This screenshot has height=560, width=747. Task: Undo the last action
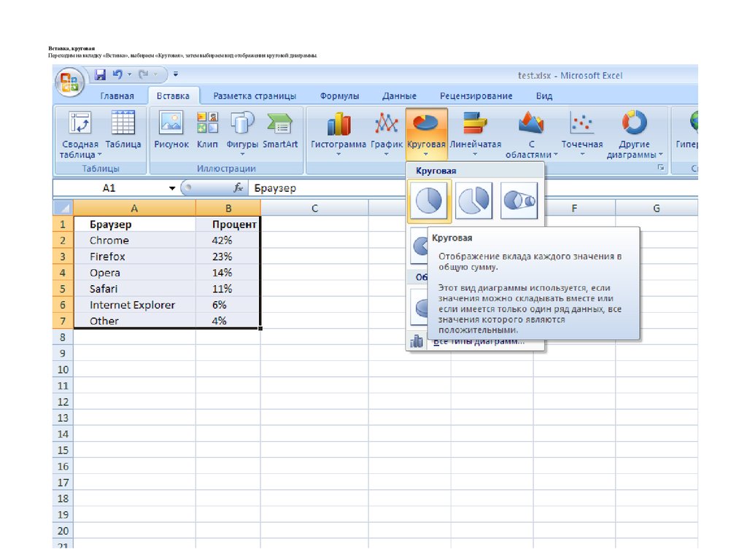(x=117, y=74)
